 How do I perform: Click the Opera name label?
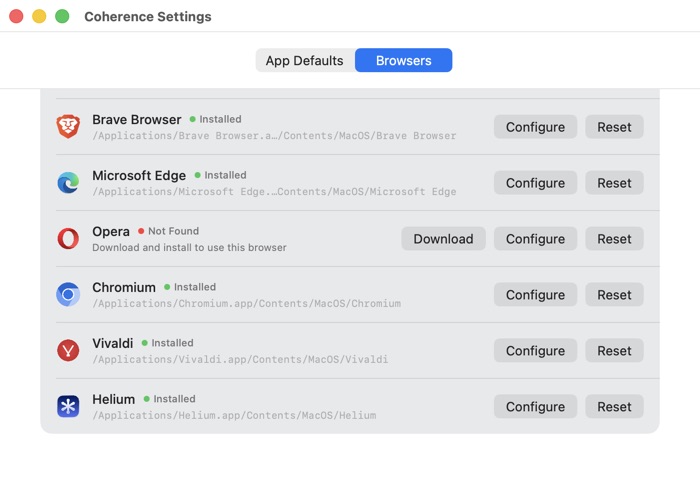point(111,231)
